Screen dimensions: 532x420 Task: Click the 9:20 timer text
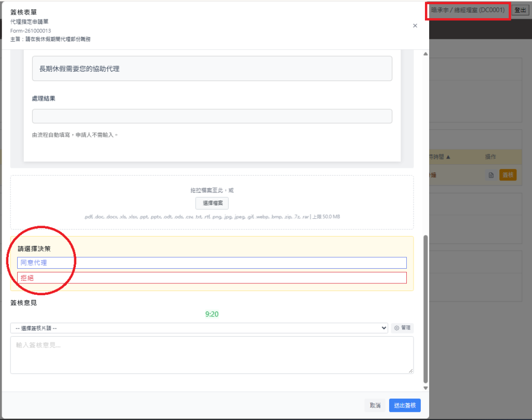click(212, 314)
